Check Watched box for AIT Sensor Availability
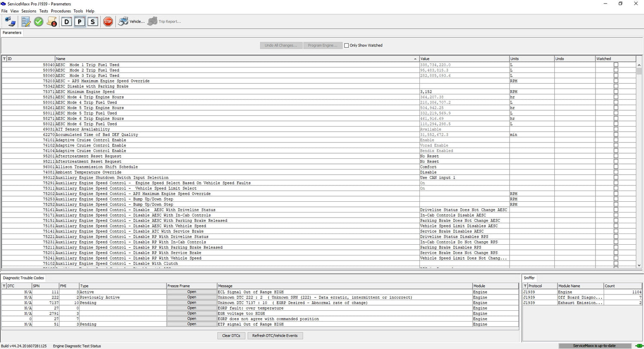Screen dimensions: 644x349 616,129
